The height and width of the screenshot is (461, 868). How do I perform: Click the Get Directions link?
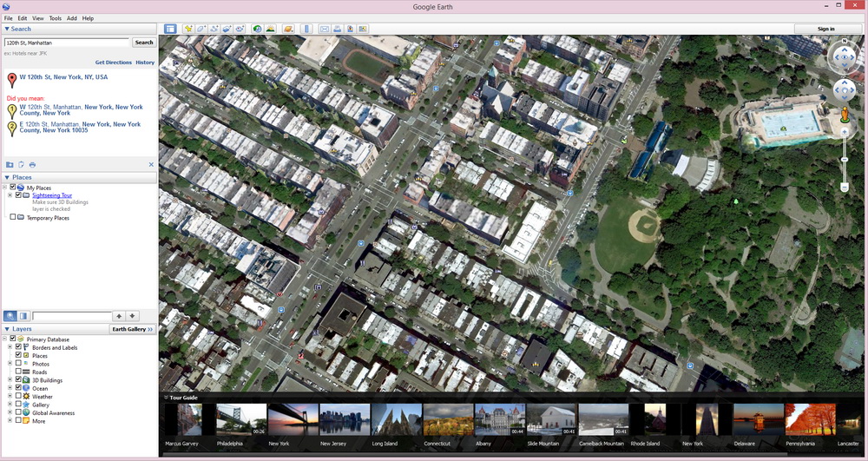pos(114,63)
